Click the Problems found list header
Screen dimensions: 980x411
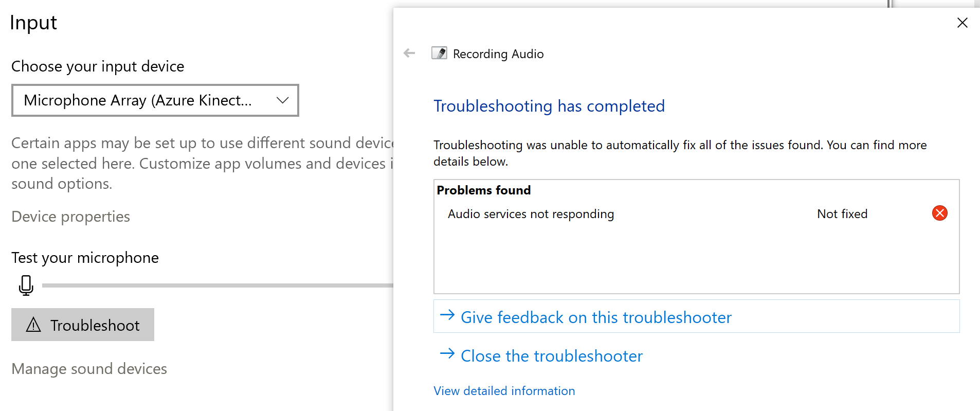click(x=483, y=190)
